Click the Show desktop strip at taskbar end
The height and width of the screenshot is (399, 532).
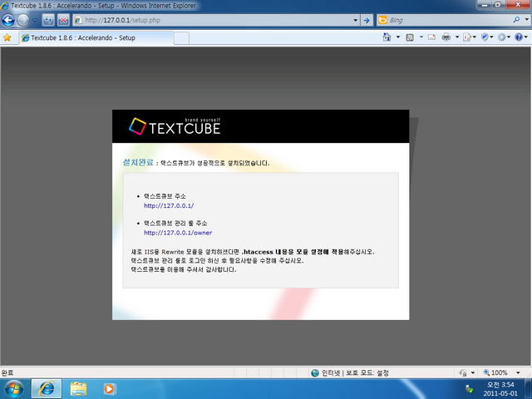pyautogui.click(x=528, y=389)
